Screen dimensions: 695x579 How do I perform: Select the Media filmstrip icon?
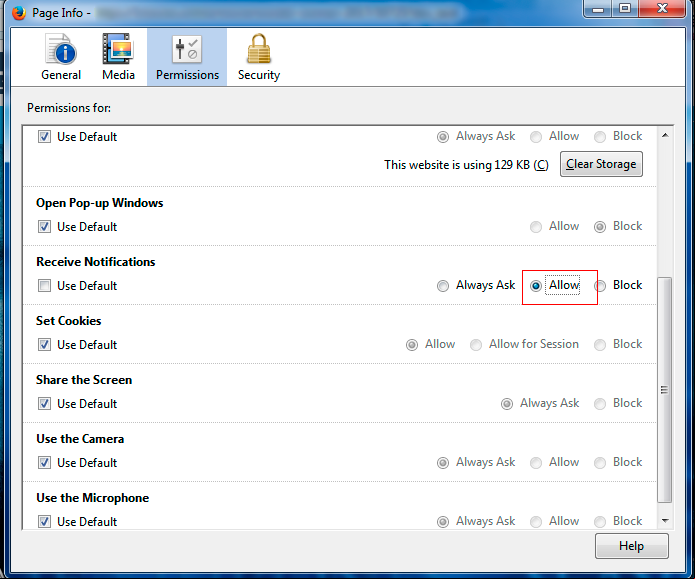118,49
